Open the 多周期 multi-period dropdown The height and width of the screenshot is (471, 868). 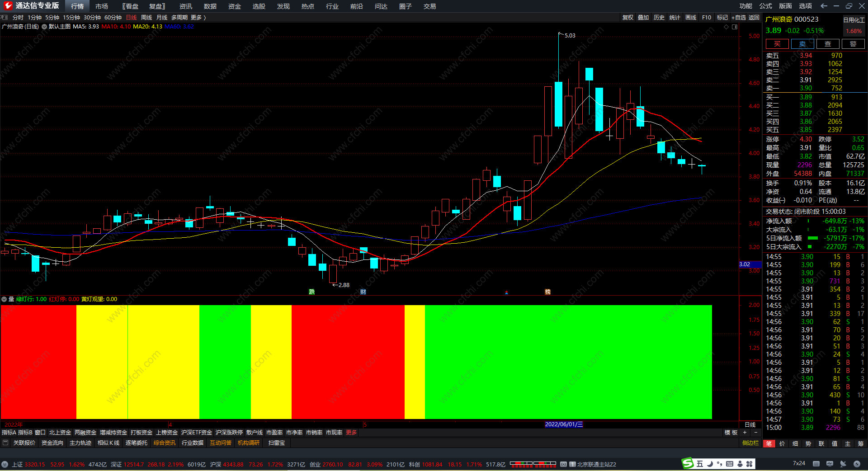click(x=179, y=18)
